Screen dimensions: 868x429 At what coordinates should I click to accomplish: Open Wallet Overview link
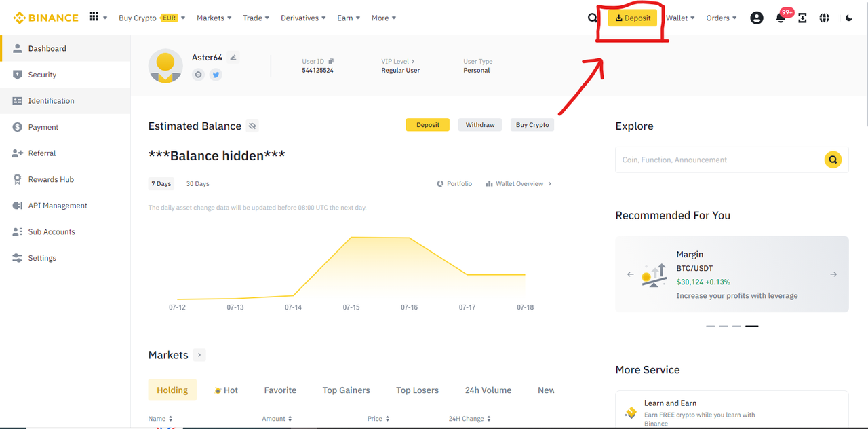pos(519,184)
